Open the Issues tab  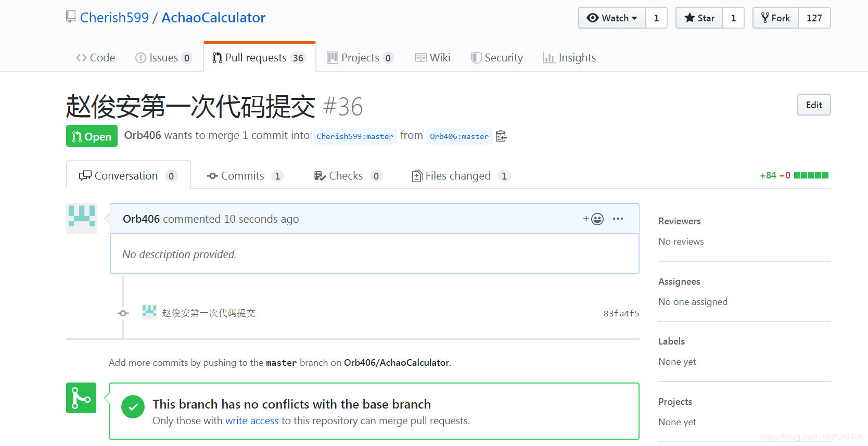pyautogui.click(x=163, y=58)
